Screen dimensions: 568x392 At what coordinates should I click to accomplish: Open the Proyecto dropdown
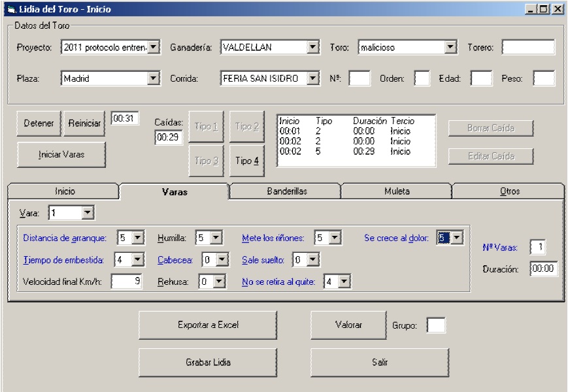tap(154, 47)
